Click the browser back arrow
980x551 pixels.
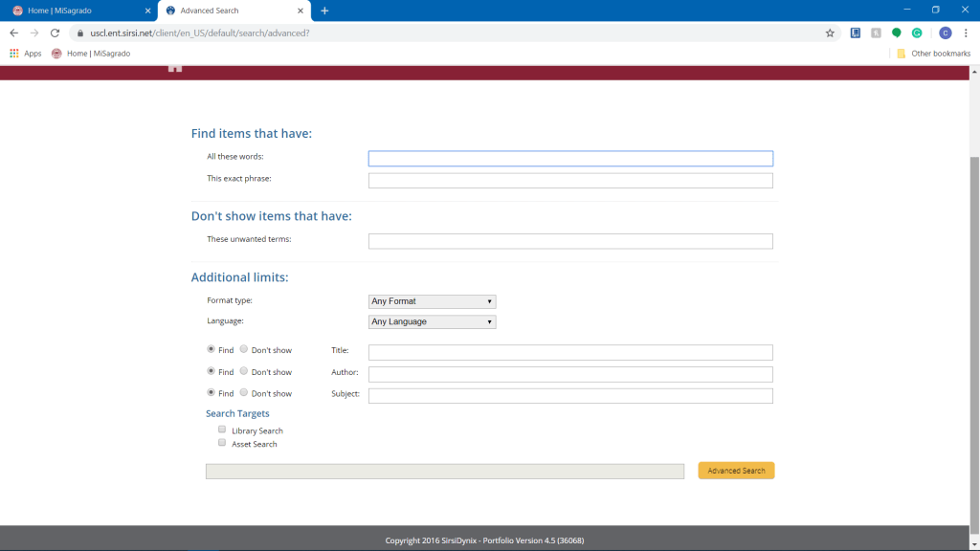(x=13, y=33)
